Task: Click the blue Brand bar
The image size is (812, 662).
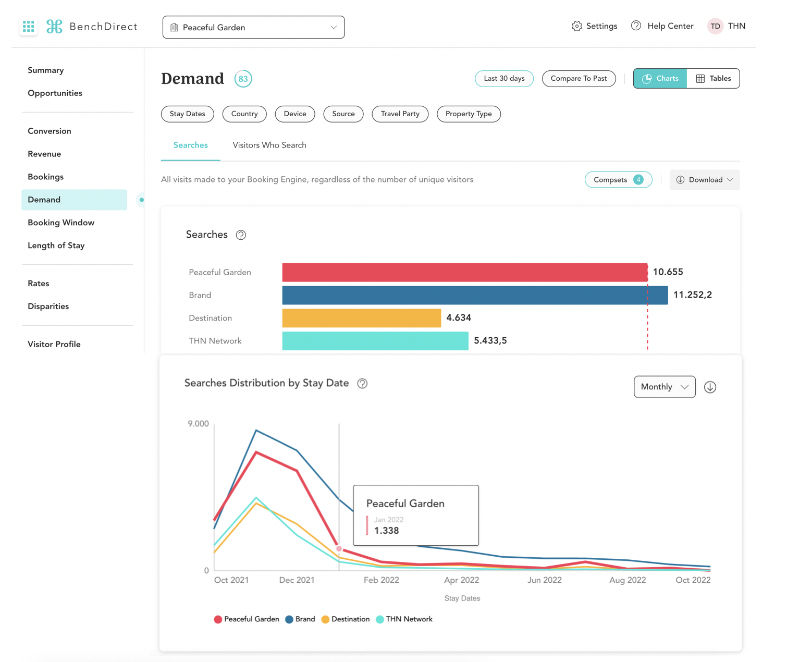Action: click(475, 296)
